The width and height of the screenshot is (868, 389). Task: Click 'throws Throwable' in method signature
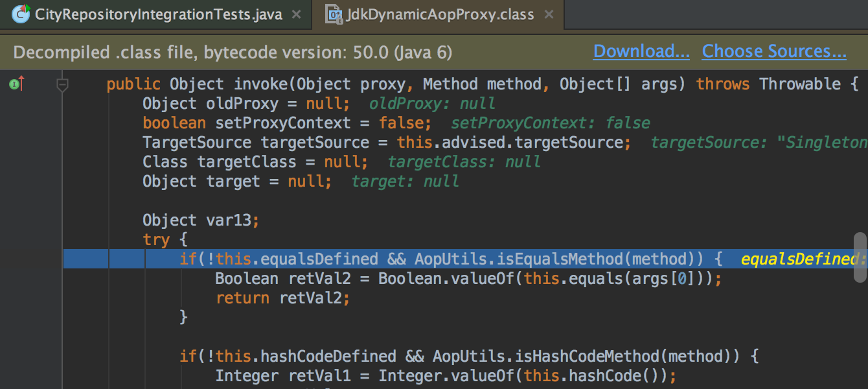[x=768, y=84]
